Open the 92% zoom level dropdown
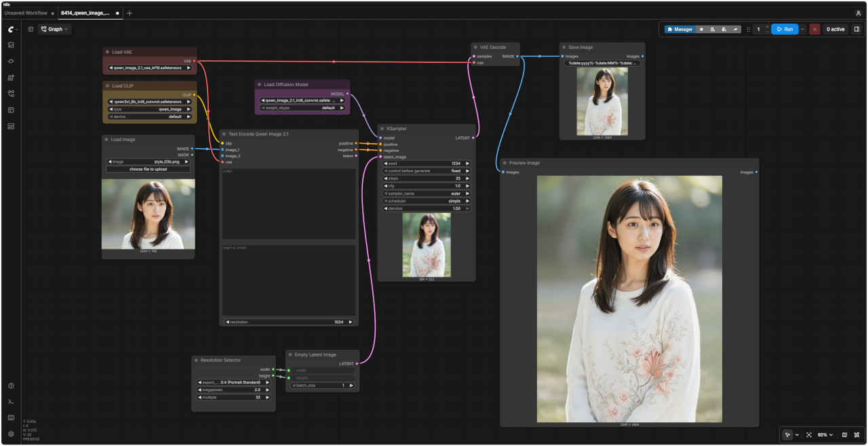Screen dimensions: 868x446 click(x=825, y=434)
